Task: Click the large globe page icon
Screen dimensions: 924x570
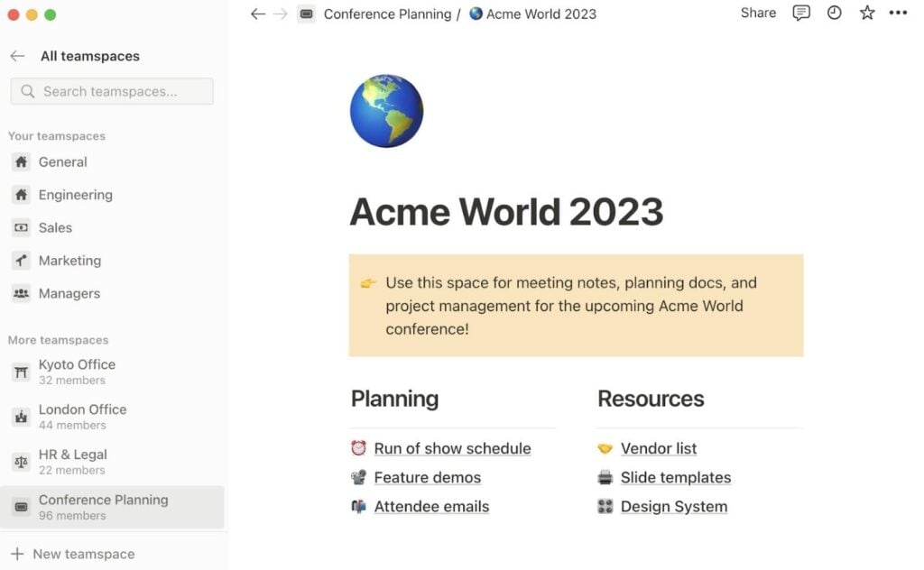Action: coord(386,111)
